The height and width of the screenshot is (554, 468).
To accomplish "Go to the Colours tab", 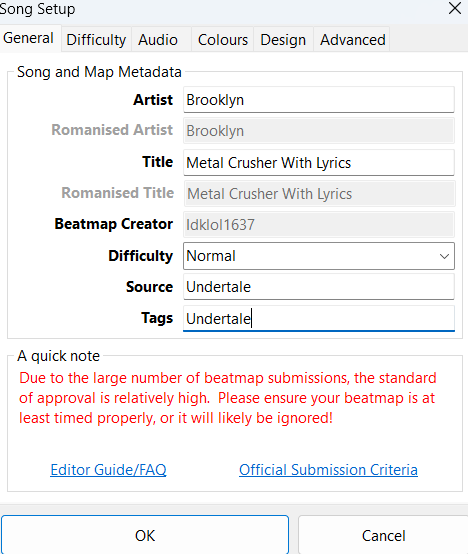I will pos(223,40).
